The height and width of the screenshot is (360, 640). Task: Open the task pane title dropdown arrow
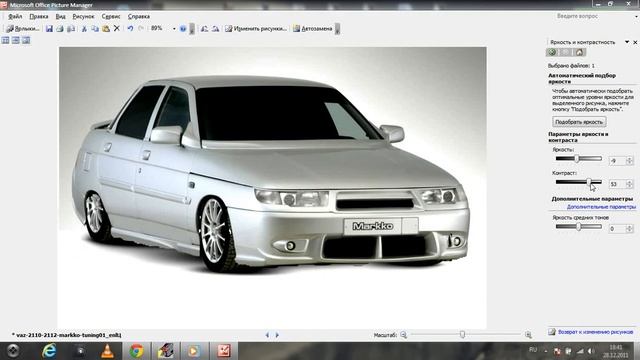tap(627, 42)
